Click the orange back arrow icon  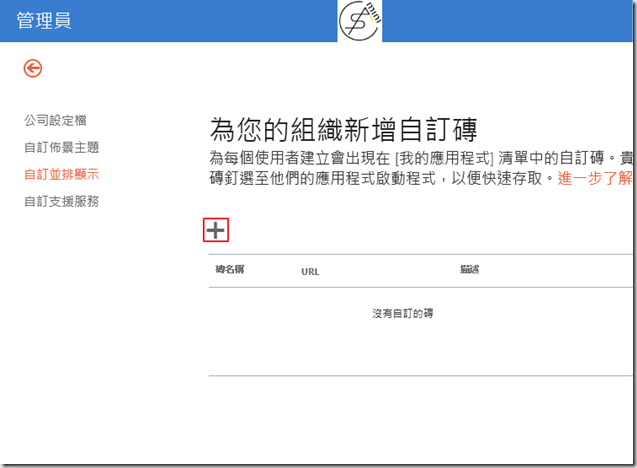[33, 68]
